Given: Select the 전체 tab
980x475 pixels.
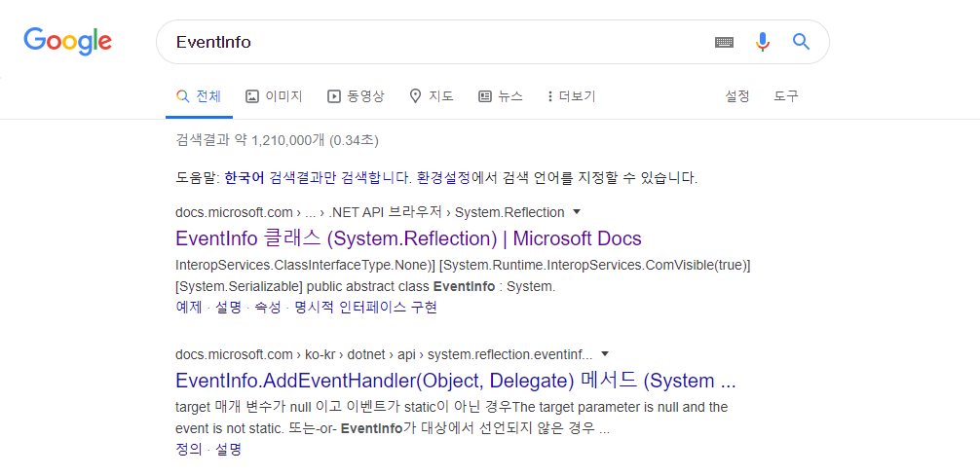Looking at the screenshot, I should click(x=199, y=96).
